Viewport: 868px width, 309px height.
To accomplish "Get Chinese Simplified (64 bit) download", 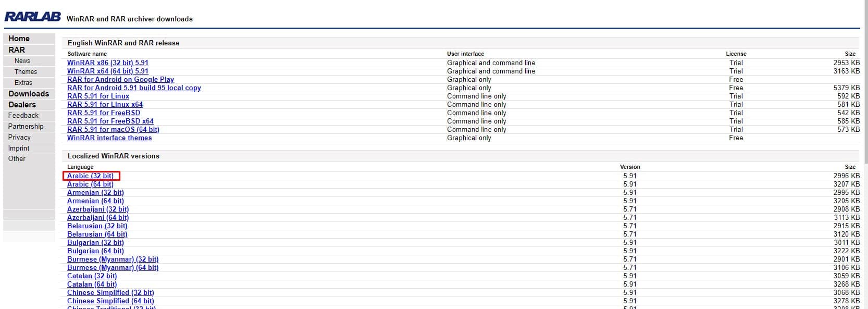I will [x=110, y=301].
